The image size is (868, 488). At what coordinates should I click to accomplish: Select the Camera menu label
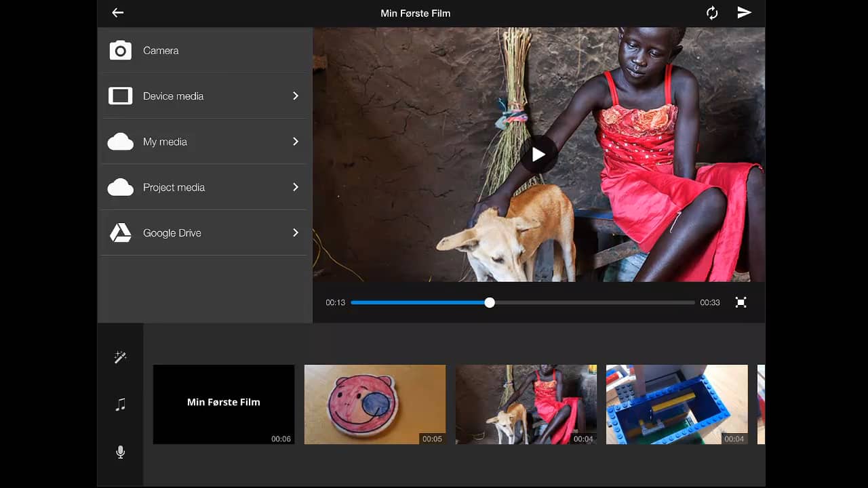click(161, 51)
